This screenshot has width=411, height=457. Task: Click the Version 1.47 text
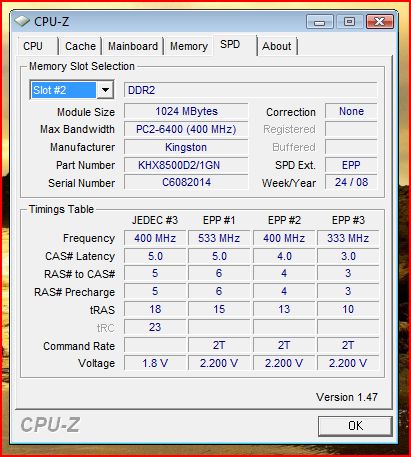coord(347,397)
